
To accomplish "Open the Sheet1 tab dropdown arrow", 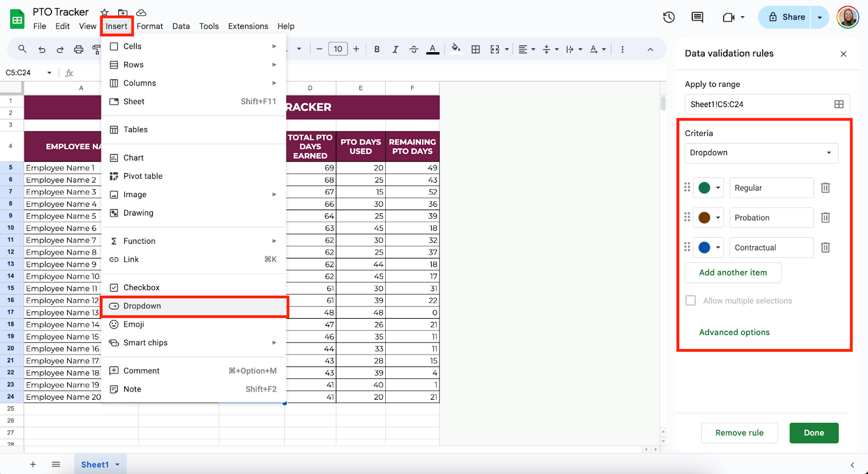I will [118, 465].
